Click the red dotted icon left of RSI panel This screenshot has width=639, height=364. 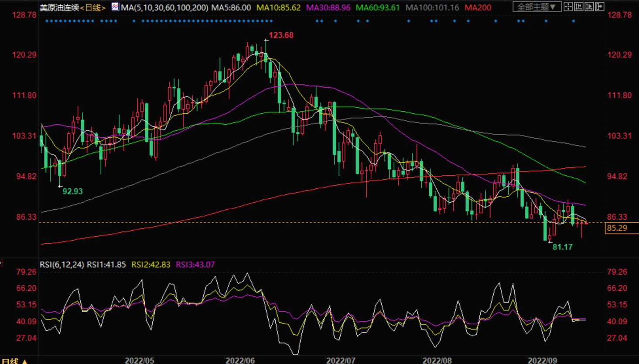(x=1, y=262)
